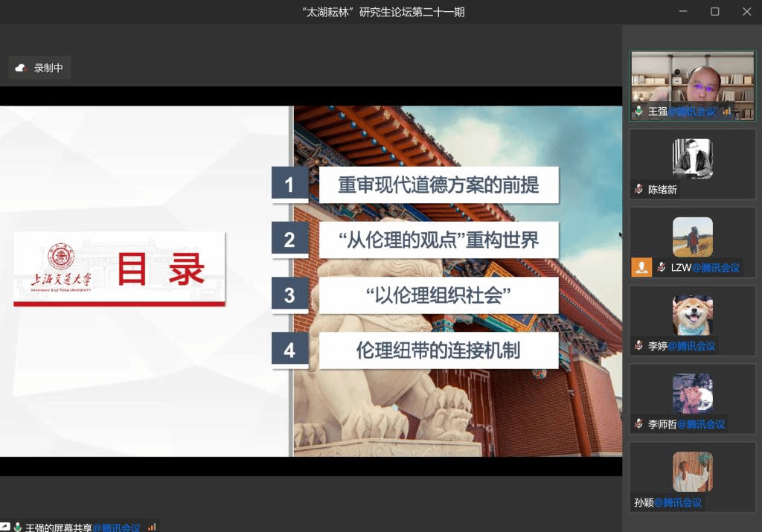Click slide item 1 重审现代道德方案的前提

[438, 185]
